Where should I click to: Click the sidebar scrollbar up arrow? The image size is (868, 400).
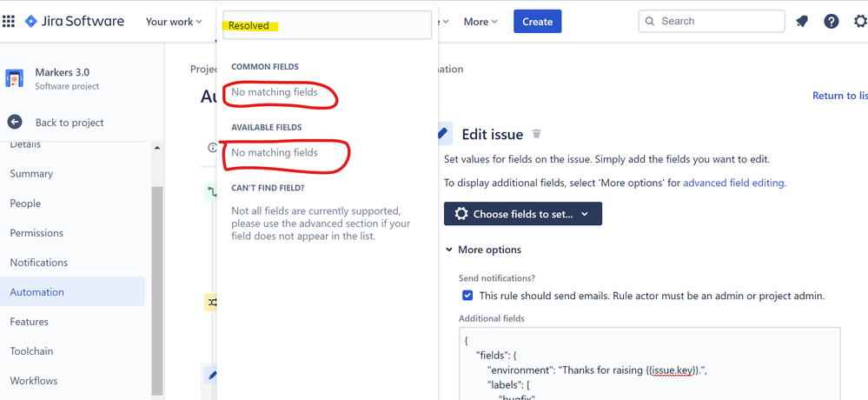coord(156,147)
